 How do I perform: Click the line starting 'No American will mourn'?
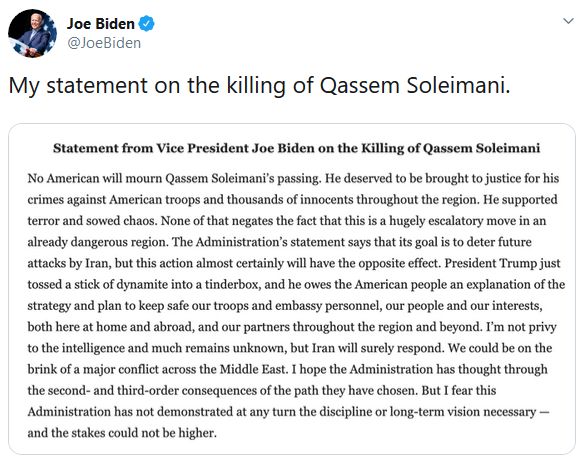coord(293,178)
